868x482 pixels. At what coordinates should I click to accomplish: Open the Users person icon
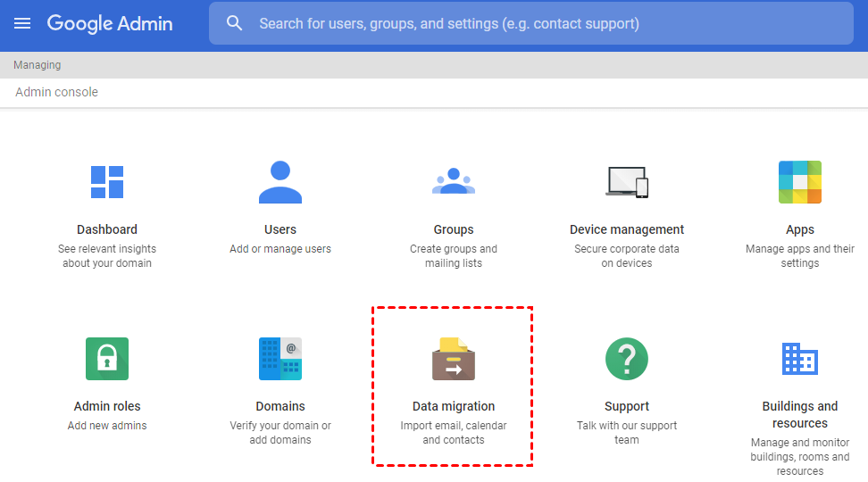(x=280, y=182)
